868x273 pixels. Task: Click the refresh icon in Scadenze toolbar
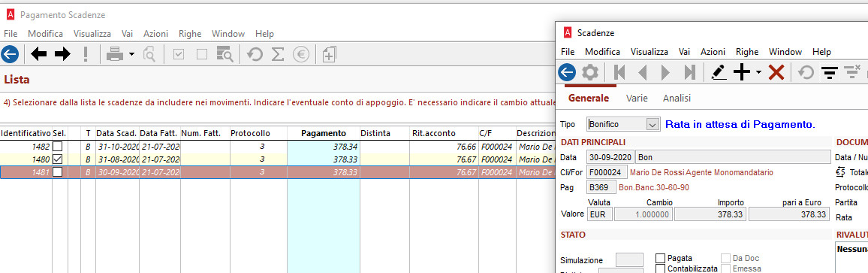(806, 72)
